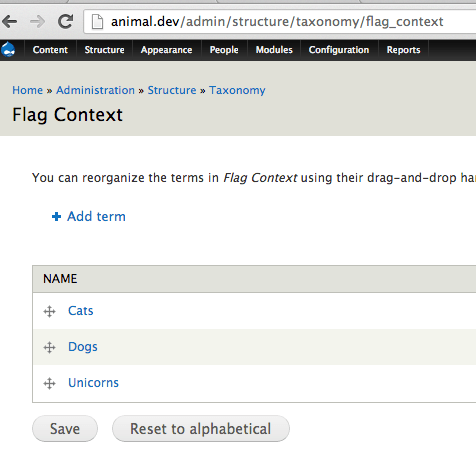Open the Configuration admin menu
The height and width of the screenshot is (475, 476).
point(339,50)
